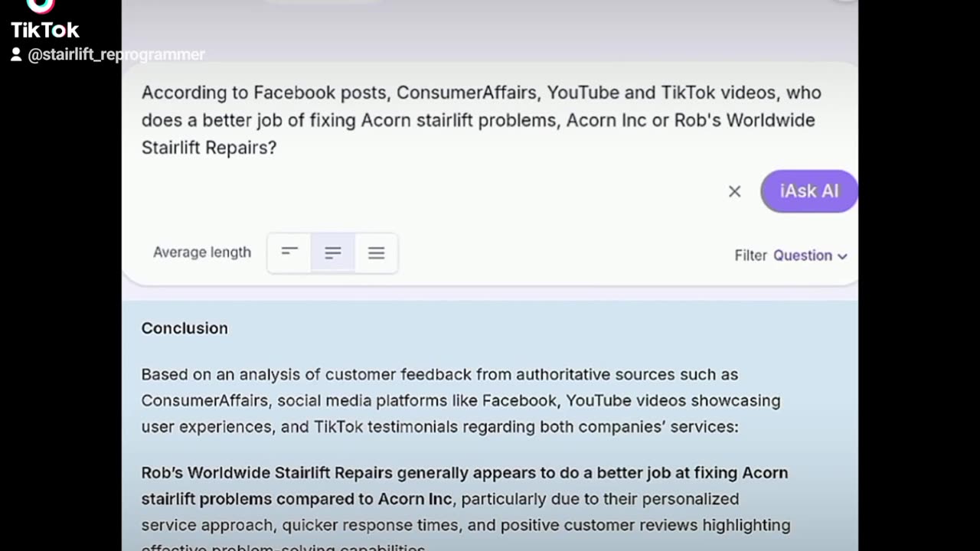Clear the question with the X icon
This screenshot has height=551, width=980.
click(x=734, y=191)
